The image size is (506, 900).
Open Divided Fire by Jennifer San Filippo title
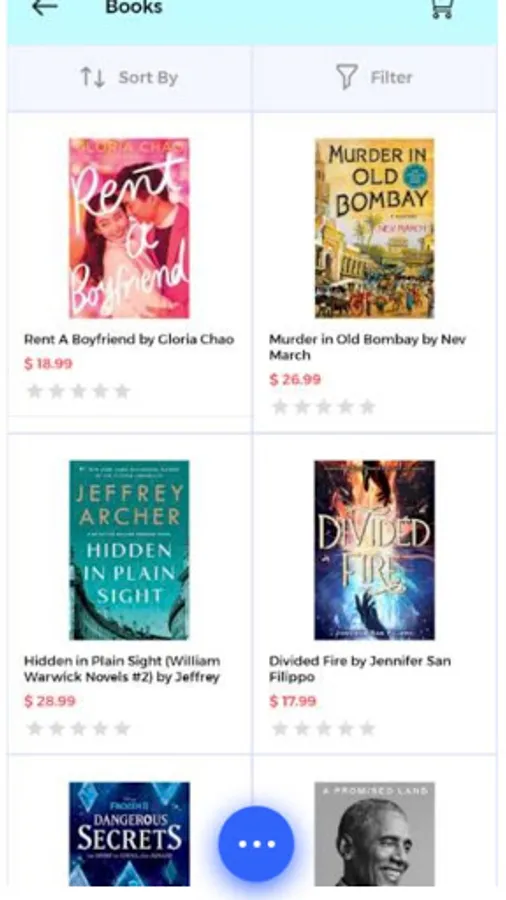tap(360, 669)
